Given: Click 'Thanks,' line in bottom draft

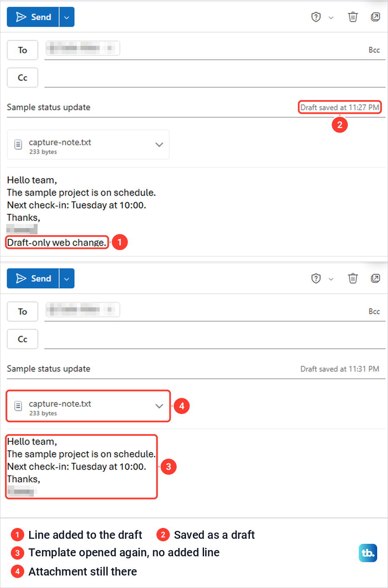Looking at the screenshot, I should pos(24,479).
